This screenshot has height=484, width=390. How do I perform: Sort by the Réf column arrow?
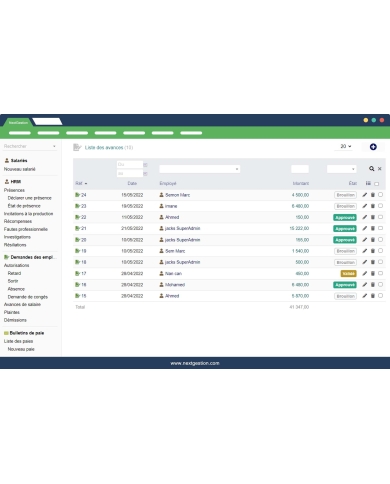coord(86,184)
